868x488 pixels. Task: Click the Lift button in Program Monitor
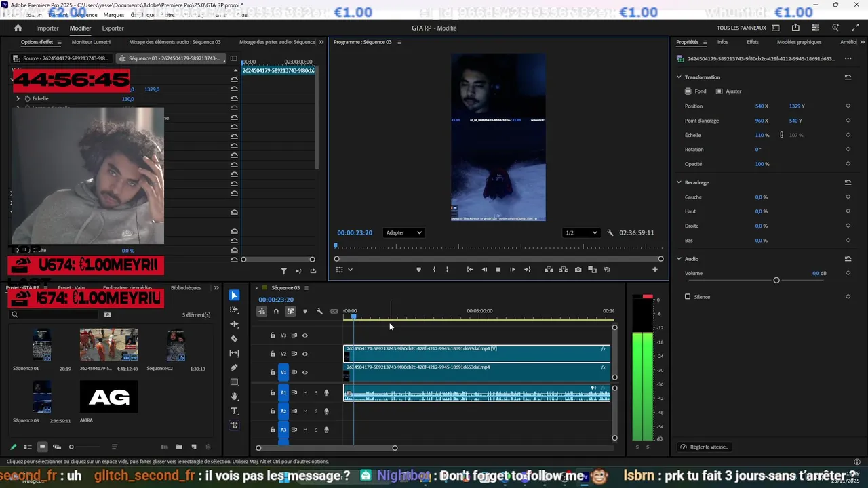549,269
